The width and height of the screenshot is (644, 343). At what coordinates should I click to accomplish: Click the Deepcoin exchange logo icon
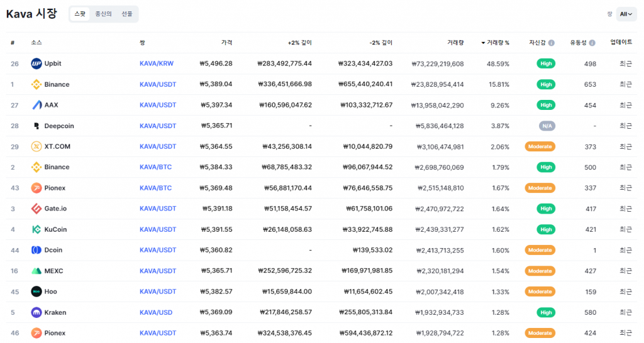(36, 126)
